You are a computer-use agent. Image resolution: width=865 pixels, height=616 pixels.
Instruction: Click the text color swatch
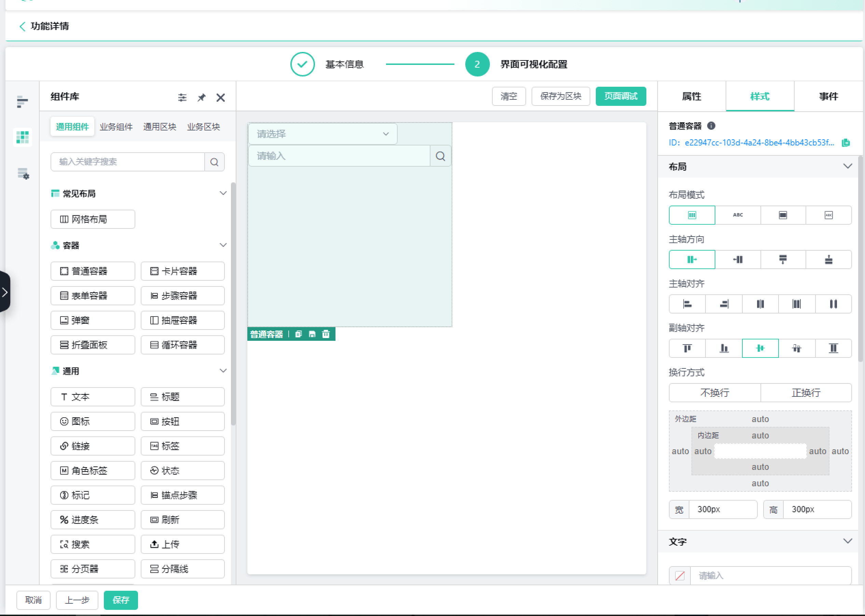click(679, 575)
